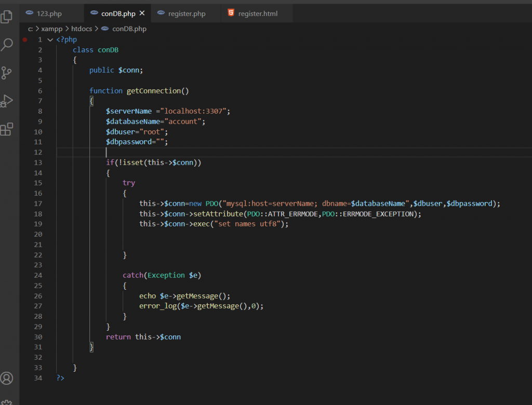Image resolution: width=532 pixels, height=405 pixels.
Task: Open the Run and Debug view
Action: click(7, 101)
